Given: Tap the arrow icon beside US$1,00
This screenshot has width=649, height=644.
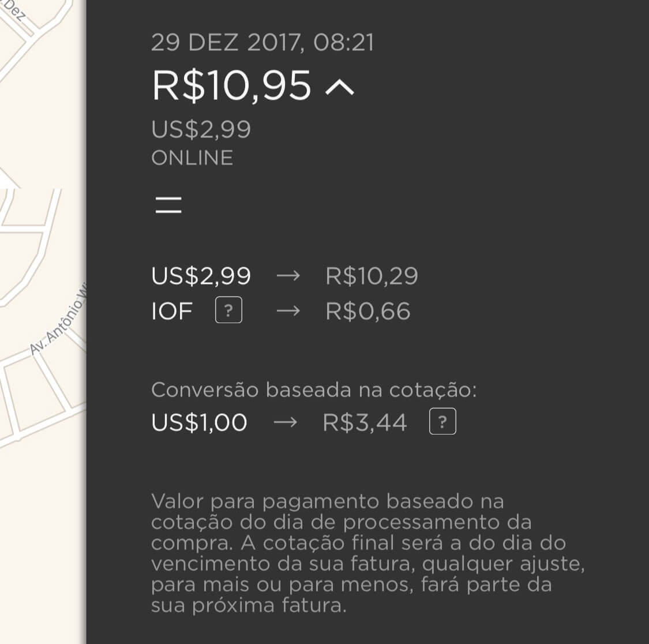Looking at the screenshot, I should (x=285, y=422).
